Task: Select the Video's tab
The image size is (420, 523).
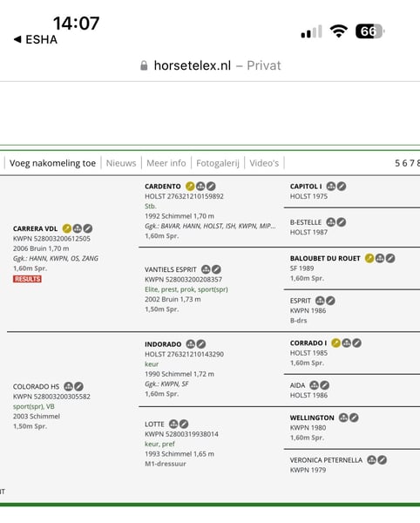Action: coord(264,163)
